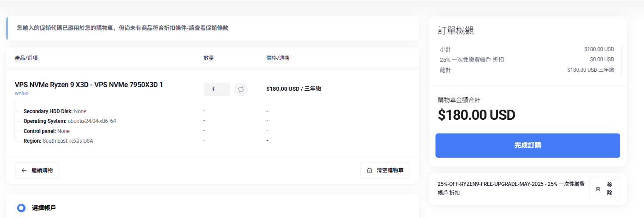Click the 清空購物車 button
Screen dimensions: 644x218
pos(385,170)
